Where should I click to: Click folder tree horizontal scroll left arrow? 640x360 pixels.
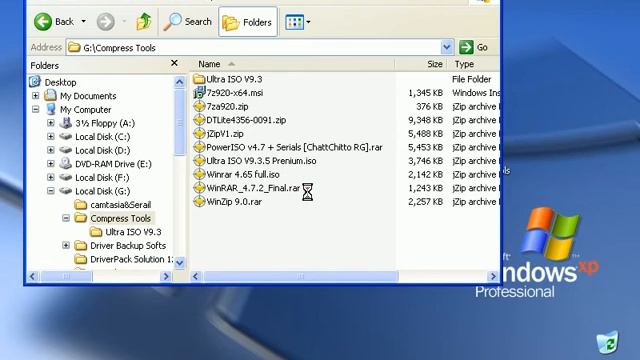(33, 276)
